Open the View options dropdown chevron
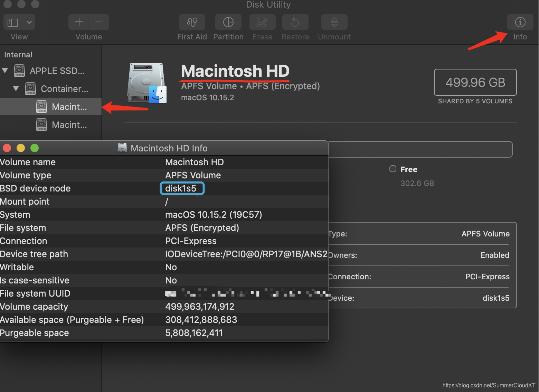Screen dimensions: 539x392 (29, 22)
